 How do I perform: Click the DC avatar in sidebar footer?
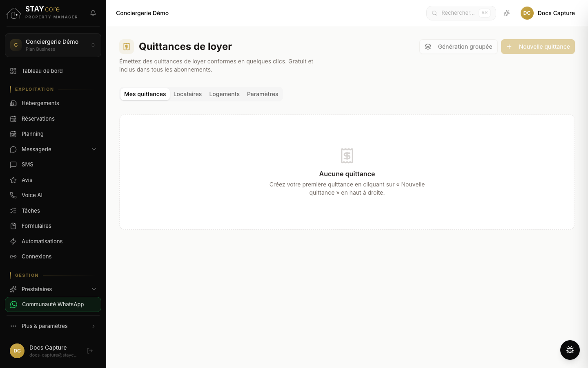[x=17, y=351]
